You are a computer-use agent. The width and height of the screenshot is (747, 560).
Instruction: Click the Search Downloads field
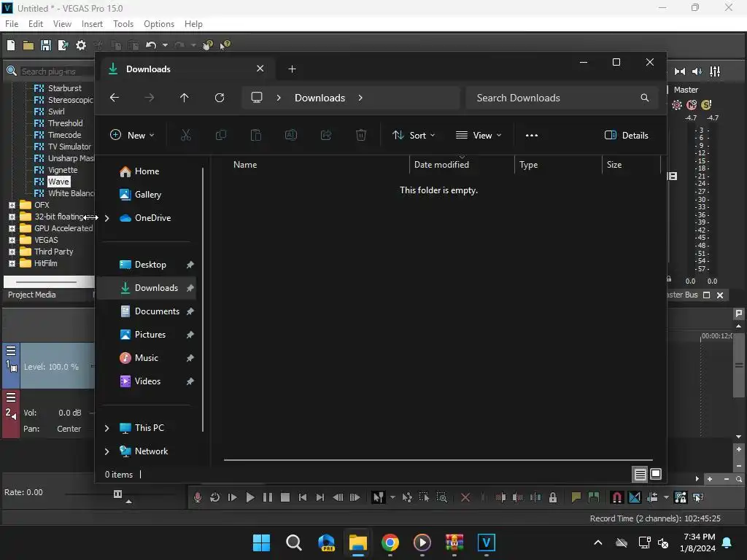tap(562, 98)
